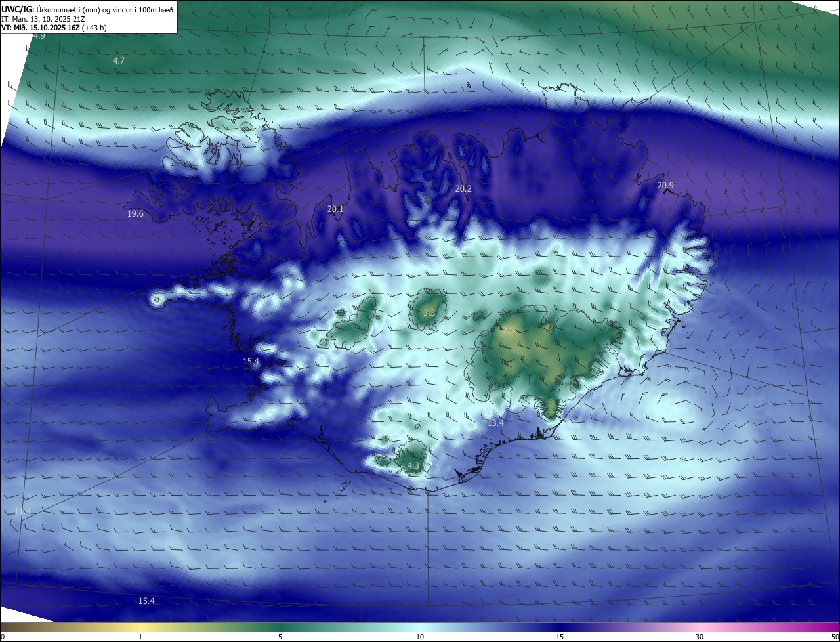Screen dimensions: 840x642
Task: Click the legend tick label 50
Action: click(x=835, y=637)
